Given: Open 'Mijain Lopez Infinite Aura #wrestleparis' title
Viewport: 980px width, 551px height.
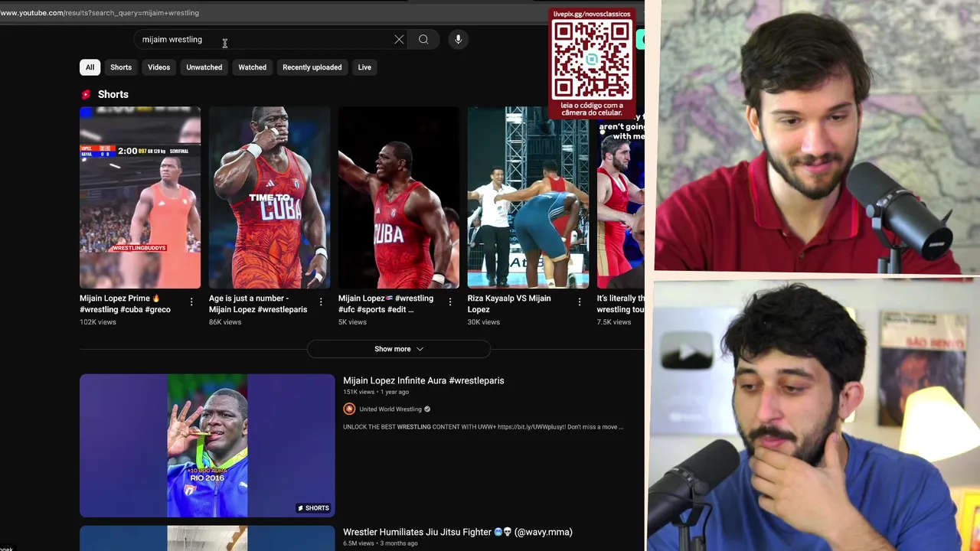Looking at the screenshot, I should 423,380.
